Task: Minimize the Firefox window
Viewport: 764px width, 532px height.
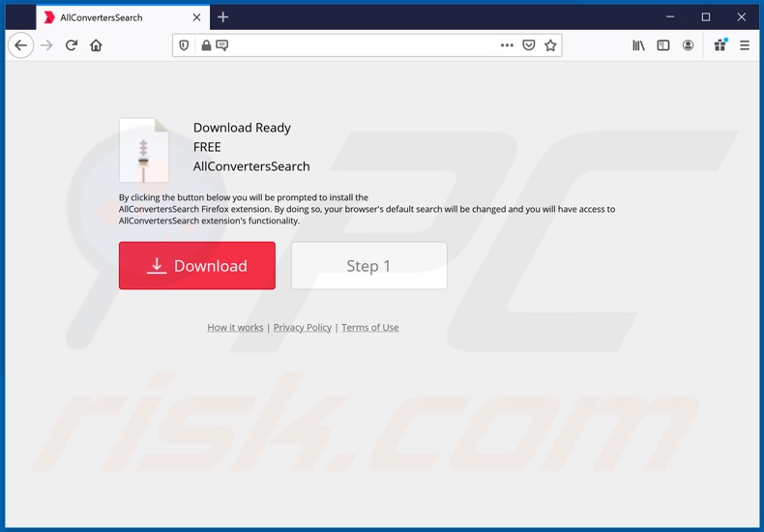Action: pos(670,17)
